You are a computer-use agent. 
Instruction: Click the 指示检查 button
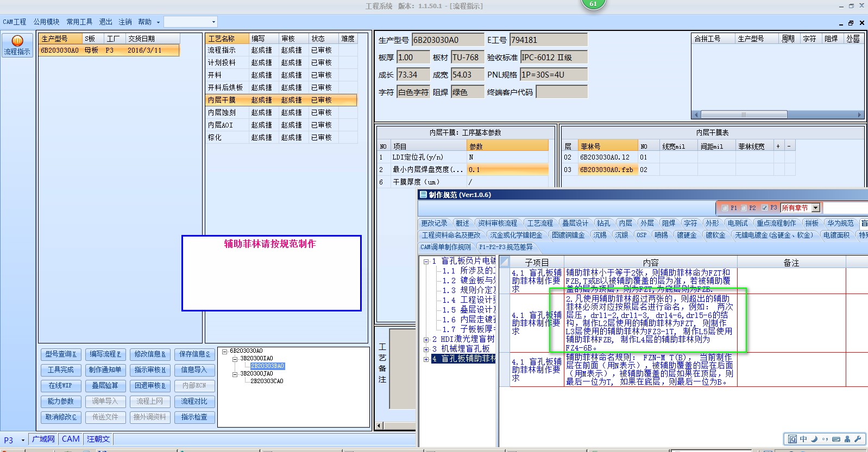[x=194, y=417]
